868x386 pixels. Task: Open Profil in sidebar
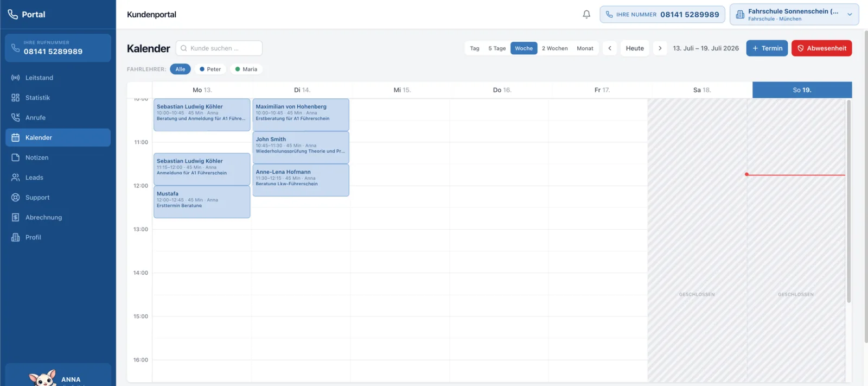point(58,237)
